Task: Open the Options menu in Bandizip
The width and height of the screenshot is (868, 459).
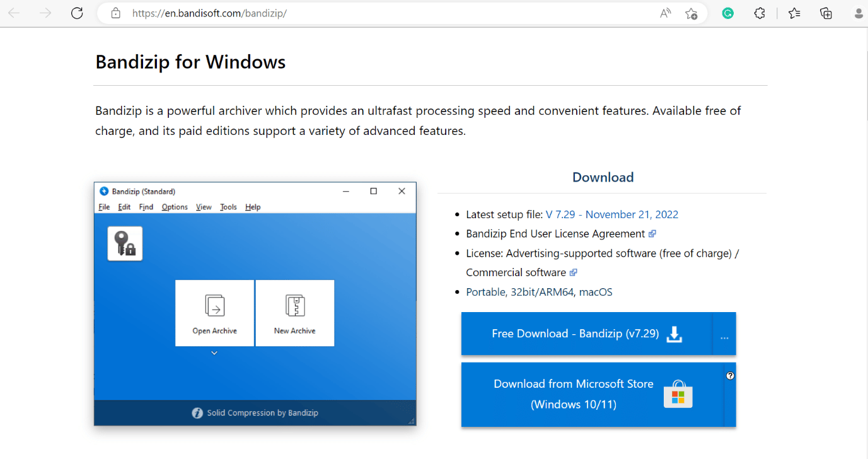Action: click(175, 207)
